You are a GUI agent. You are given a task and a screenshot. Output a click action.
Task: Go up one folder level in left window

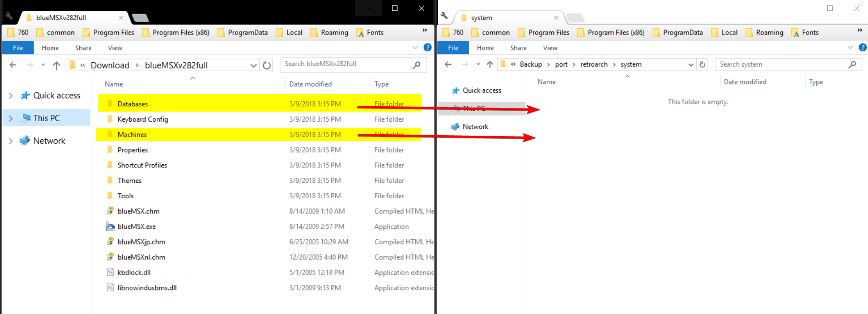[x=57, y=65]
